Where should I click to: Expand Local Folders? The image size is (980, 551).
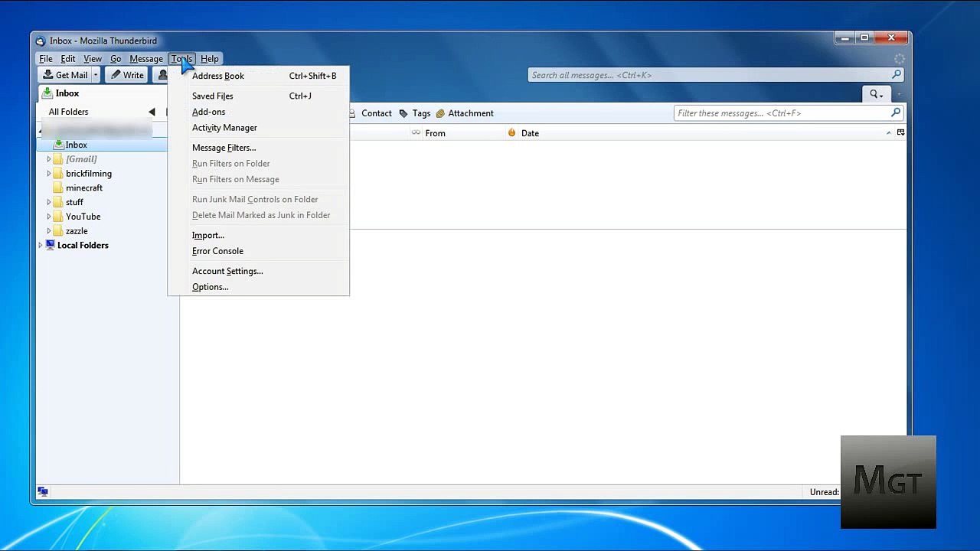tap(41, 246)
